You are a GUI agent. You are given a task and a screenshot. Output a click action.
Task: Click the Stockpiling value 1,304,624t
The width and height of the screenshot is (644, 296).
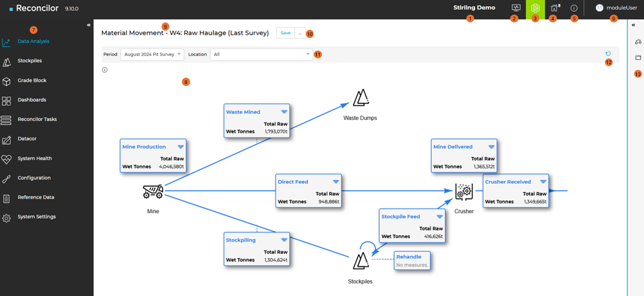tap(276, 260)
